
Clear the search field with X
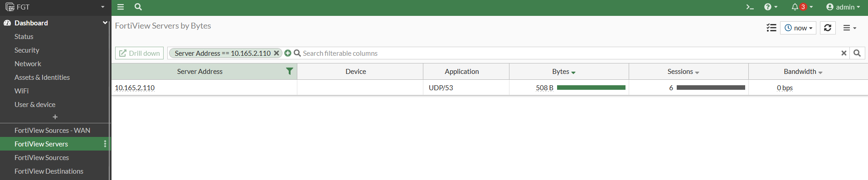pyautogui.click(x=844, y=53)
